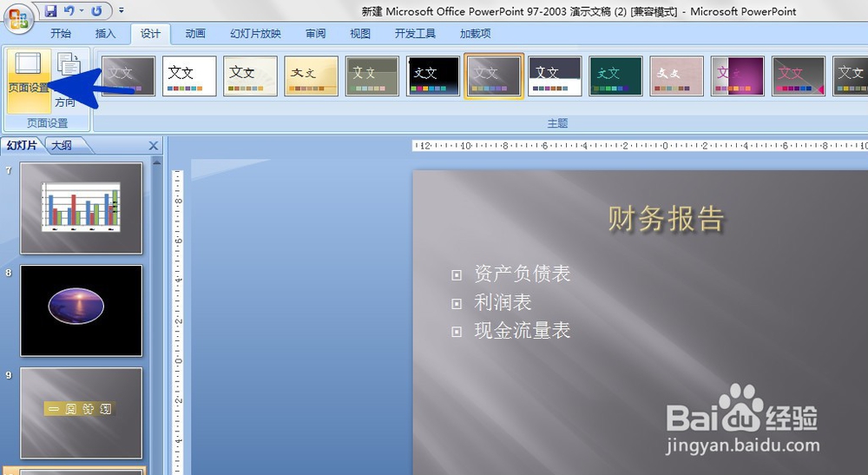This screenshot has height=475, width=868.
Task: Apply the yellow-orange theme
Action: [311, 76]
